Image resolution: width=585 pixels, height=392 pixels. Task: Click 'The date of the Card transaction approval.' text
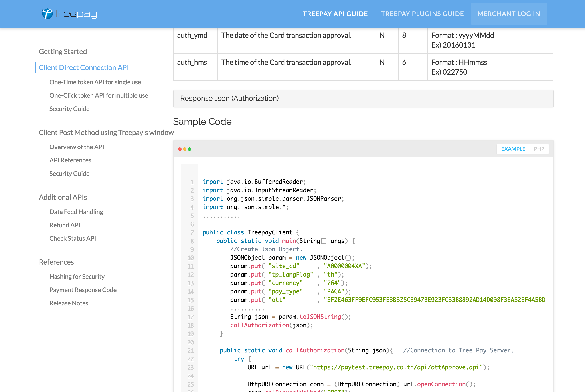(286, 35)
